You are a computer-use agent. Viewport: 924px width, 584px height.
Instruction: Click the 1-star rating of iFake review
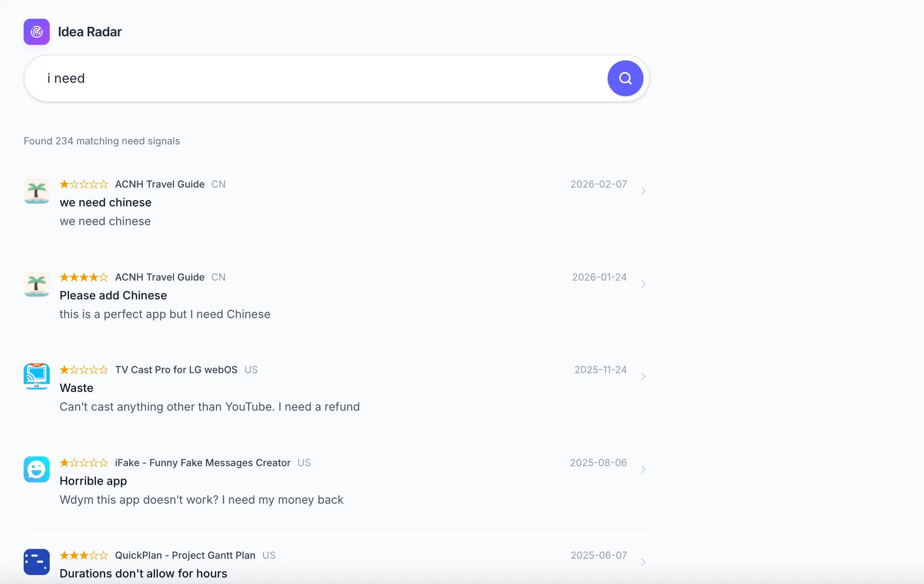click(84, 463)
